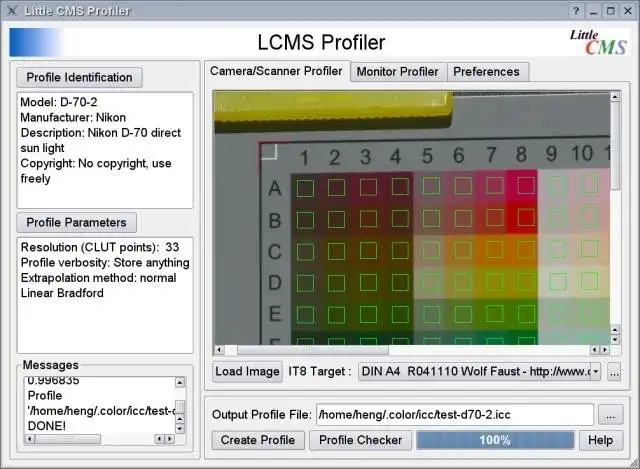Click the 'Resolution (CLUT points): 33' line
The width and height of the screenshot is (640, 469).
[x=100, y=247]
